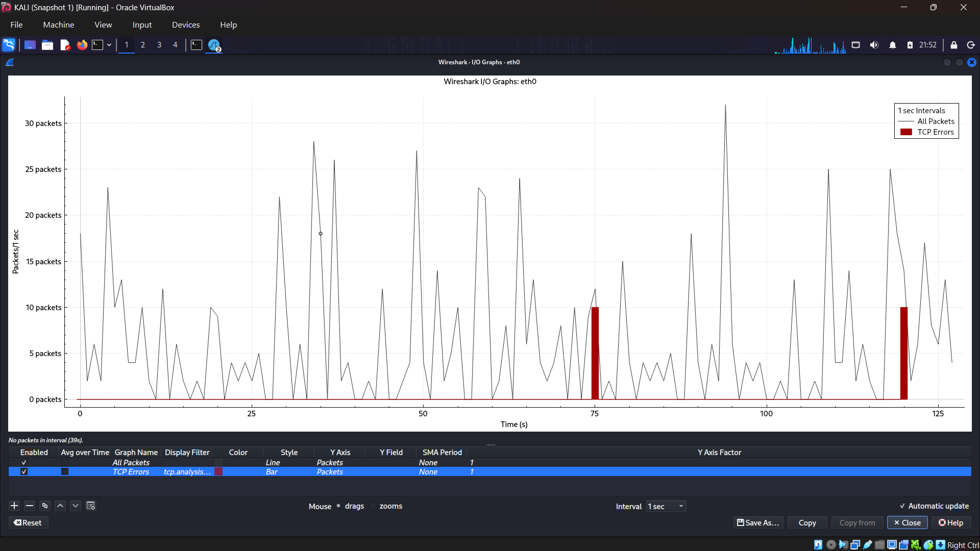Select the Mouse zooms radio button
This screenshot has width=980, height=551.
386,506
